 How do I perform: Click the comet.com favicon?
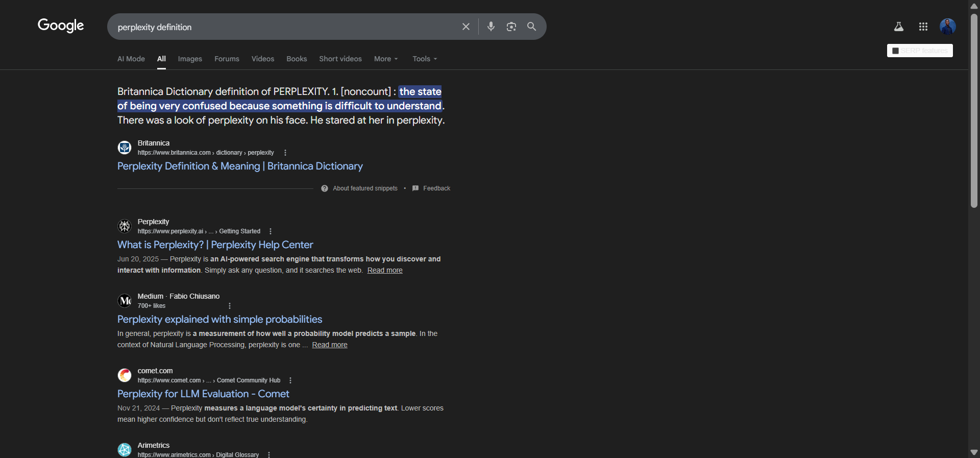pos(125,375)
